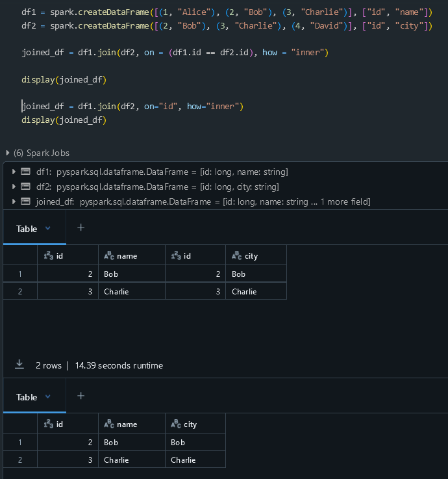Click the name column header in lower table
Image resolution: width=448 pixels, height=479 pixels.
click(x=127, y=424)
